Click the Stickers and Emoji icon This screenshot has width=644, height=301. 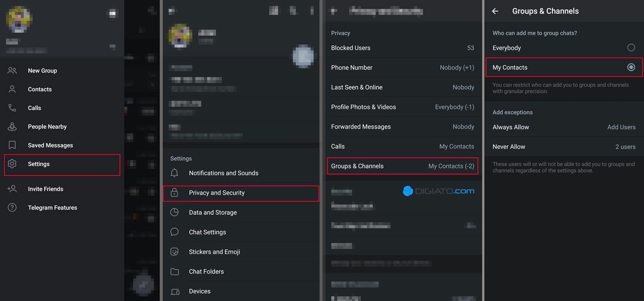(x=174, y=252)
